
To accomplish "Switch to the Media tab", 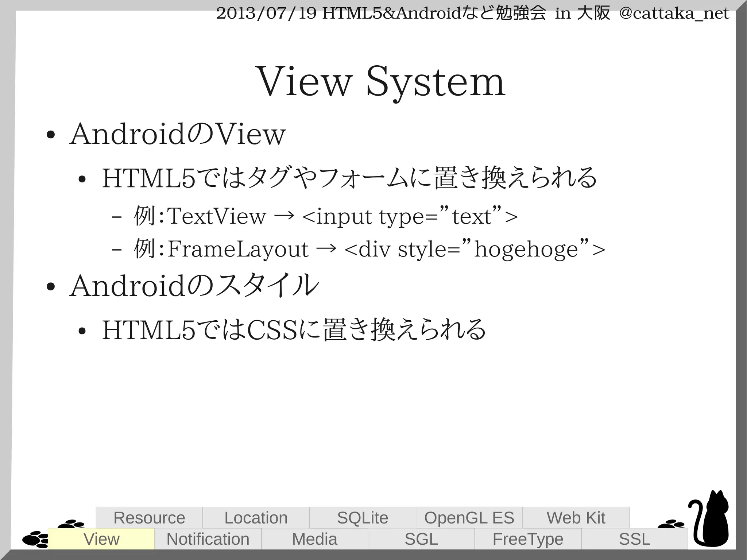I will pos(315,539).
